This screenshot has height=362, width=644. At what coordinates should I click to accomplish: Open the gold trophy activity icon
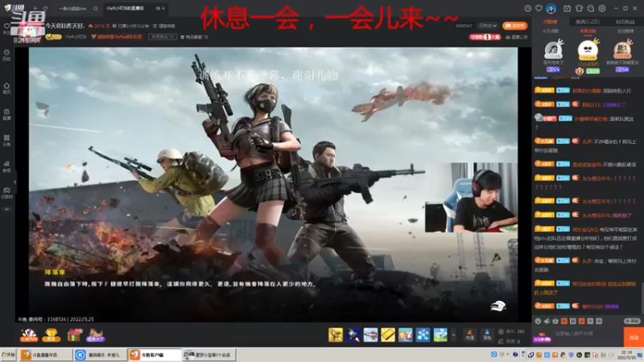[52, 335]
